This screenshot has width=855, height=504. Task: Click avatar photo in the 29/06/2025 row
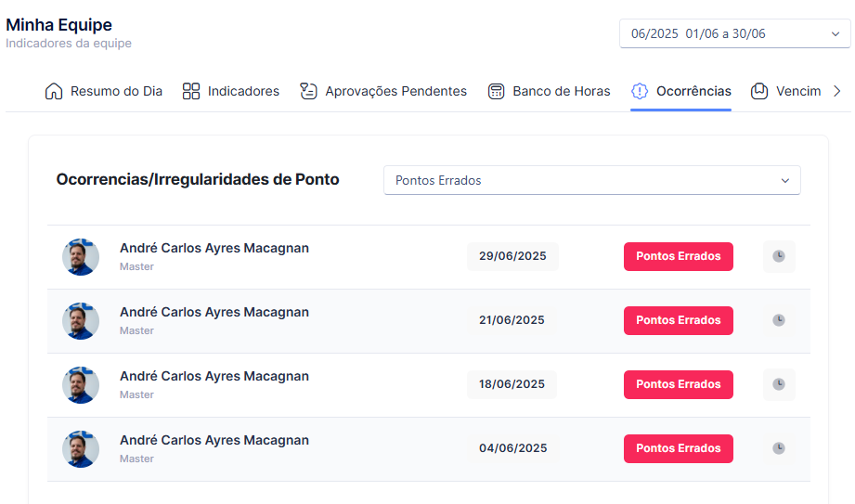click(x=81, y=257)
